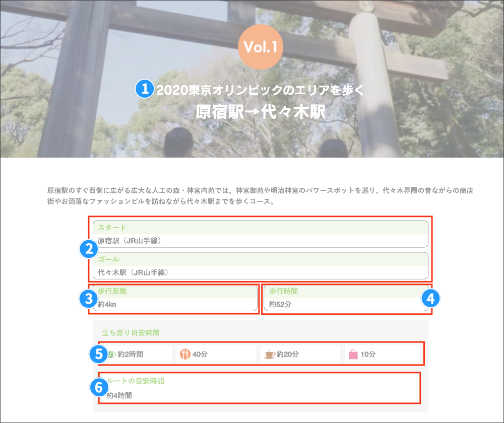Viewport: 504px width, 423px height.
Task: Click the ルートの目安時間 value 約4時間
Action: click(x=119, y=395)
